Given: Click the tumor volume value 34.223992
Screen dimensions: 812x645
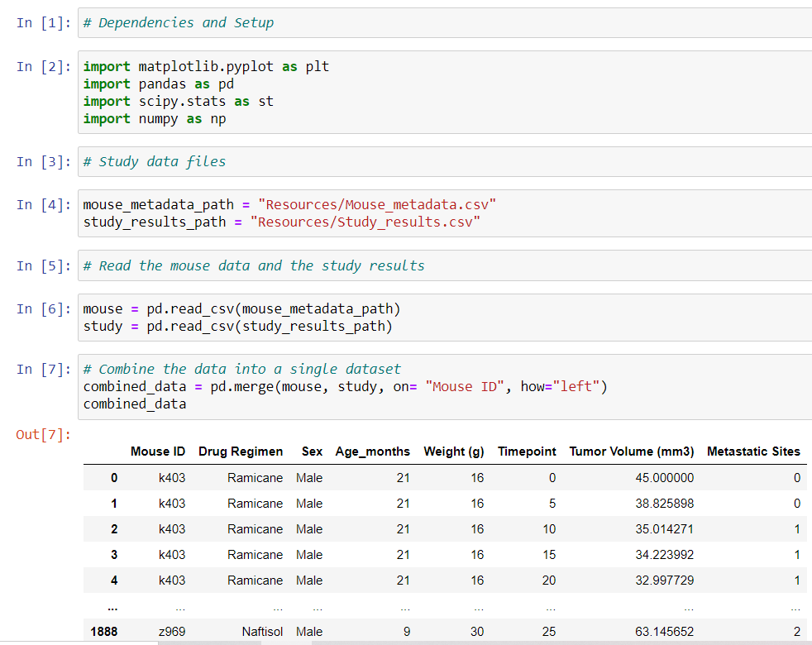Looking at the screenshot, I should [665, 555].
